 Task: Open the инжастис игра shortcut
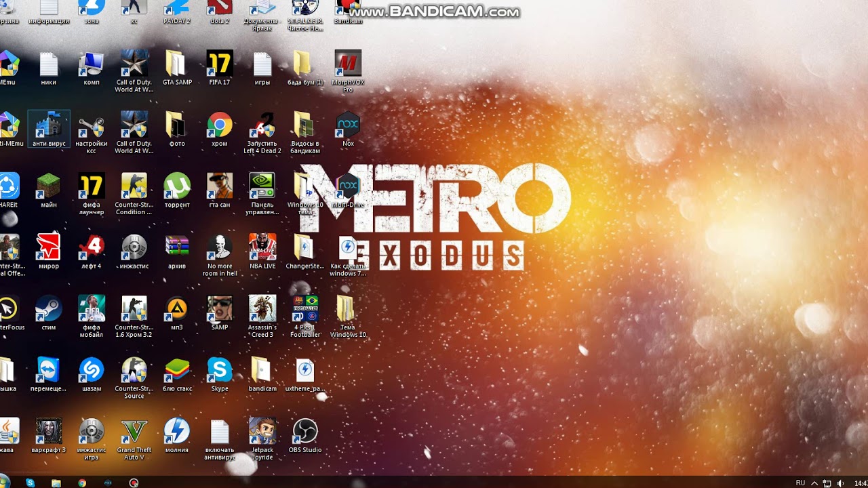[x=92, y=439]
